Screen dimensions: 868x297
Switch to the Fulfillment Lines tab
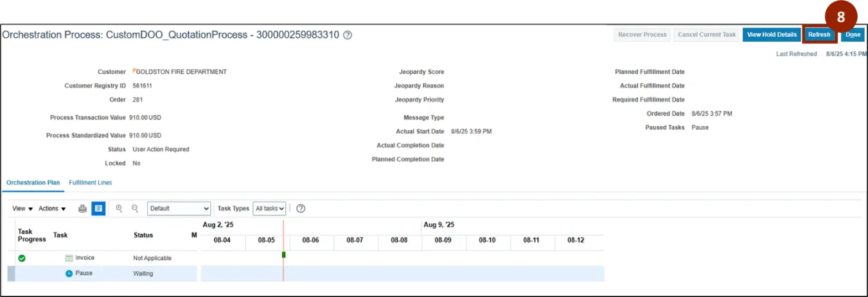(x=91, y=183)
